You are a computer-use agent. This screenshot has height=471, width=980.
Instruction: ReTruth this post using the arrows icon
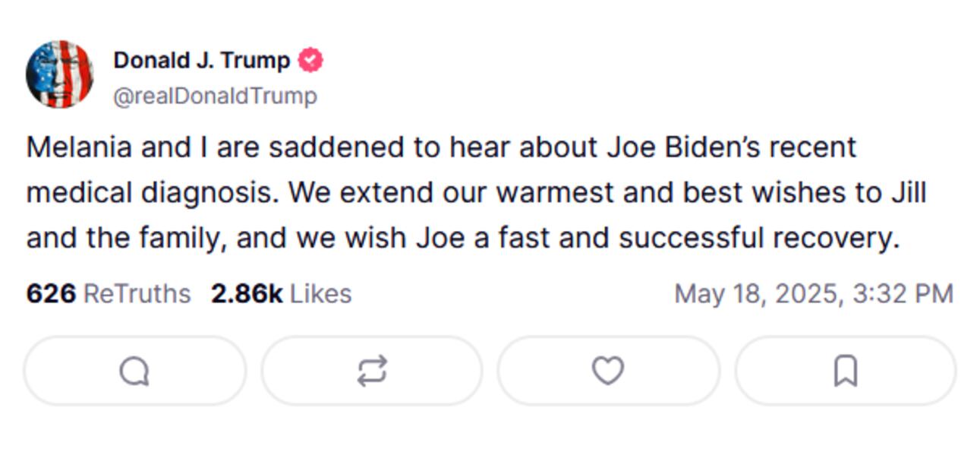click(x=372, y=371)
